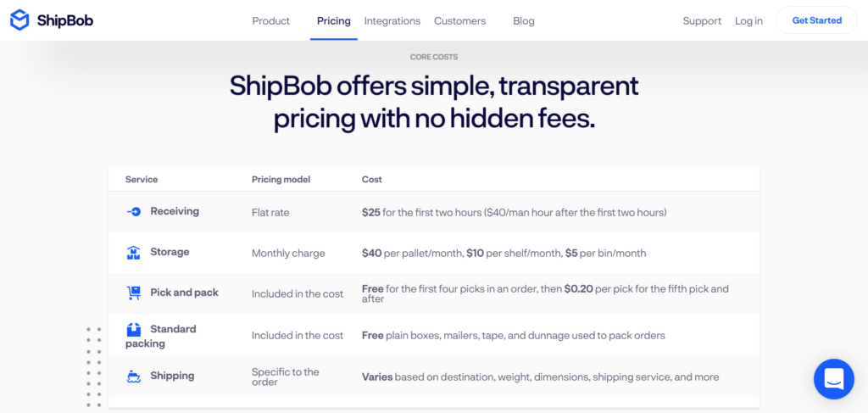Click the Log in link

[x=748, y=21]
